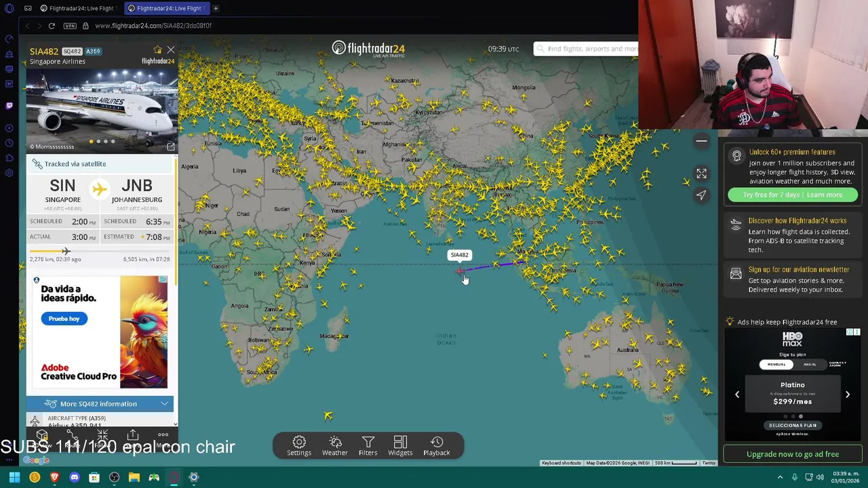Reload the browser page
Screen dimensions: 868x488
pyautogui.click(x=52, y=26)
